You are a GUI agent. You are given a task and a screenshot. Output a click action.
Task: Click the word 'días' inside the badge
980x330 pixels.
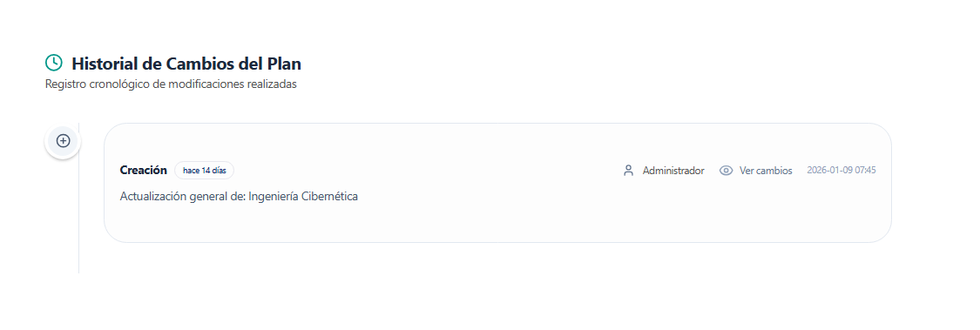click(x=219, y=170)
